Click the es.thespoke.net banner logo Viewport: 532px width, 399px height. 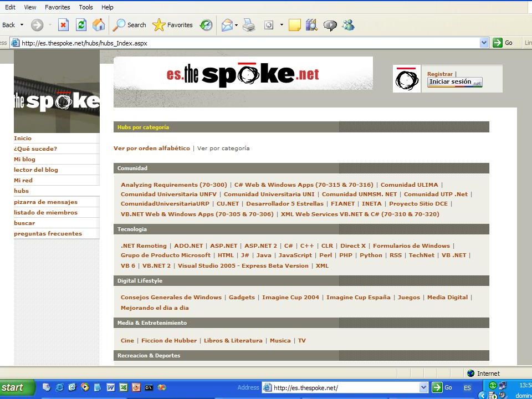[x=243, y=74]
